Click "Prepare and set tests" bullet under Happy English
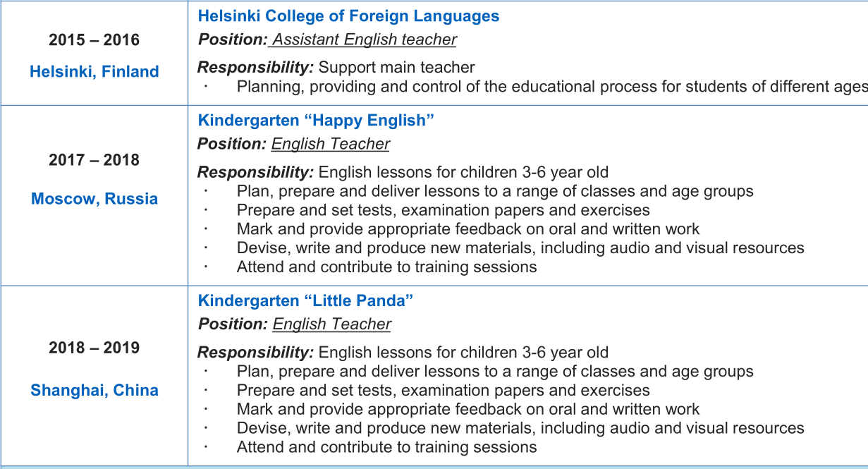This screenshot has height=469, width=868. (443, 210)
